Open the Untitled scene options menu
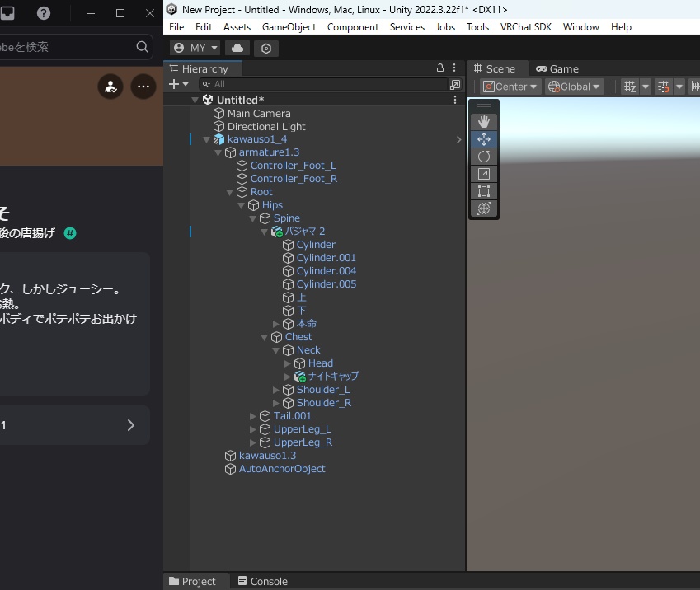The width and height of the screenshot is (700, 590). (x=455, y=100)
